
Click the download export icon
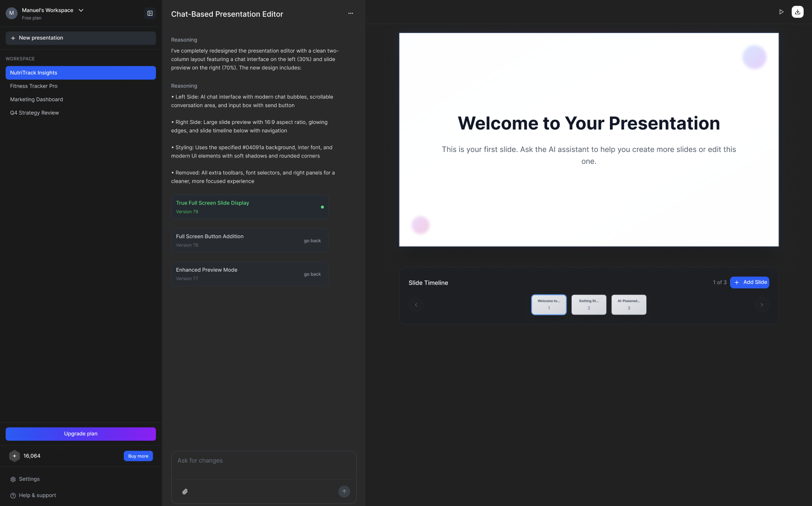(798, 12)
